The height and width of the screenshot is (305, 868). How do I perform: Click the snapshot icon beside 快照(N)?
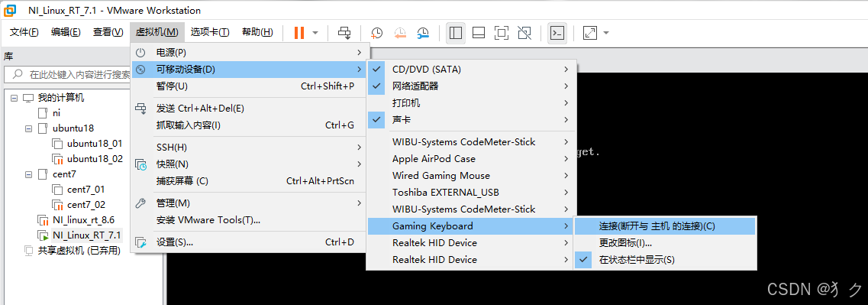(141, 164)
